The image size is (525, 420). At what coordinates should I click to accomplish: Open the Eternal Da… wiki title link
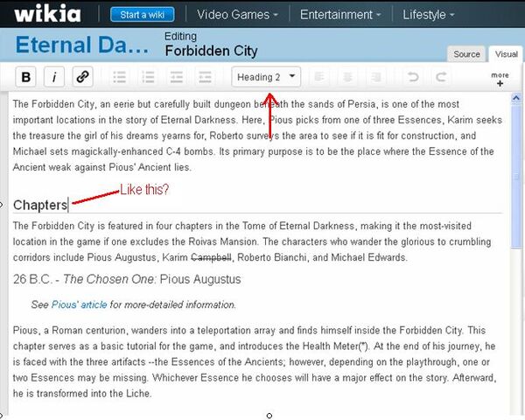[x=82, y=45]
